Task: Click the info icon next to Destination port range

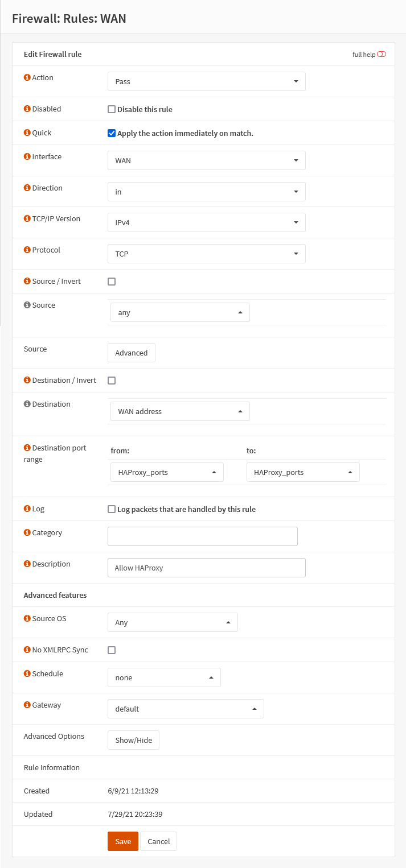Action: coord(27,448)
